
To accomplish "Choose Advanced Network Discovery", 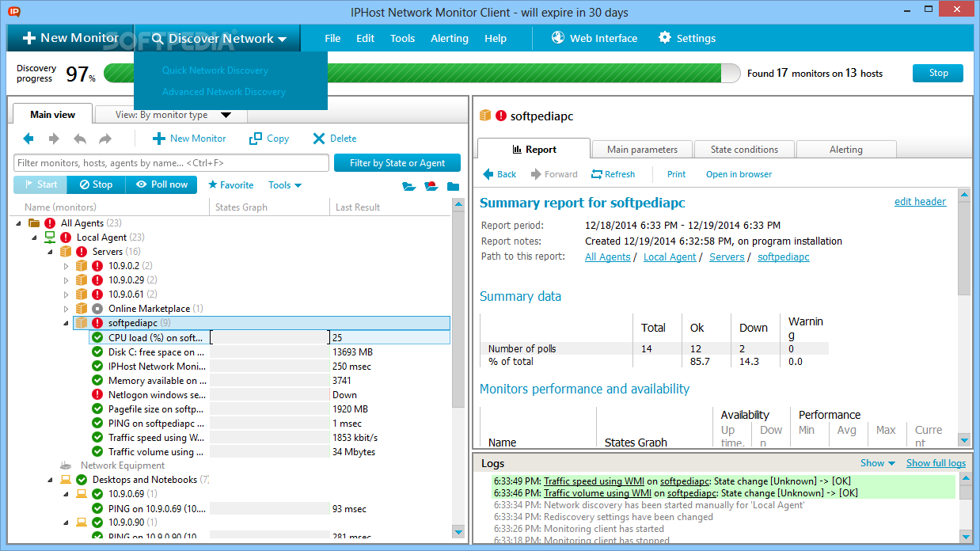I will [224, 92].
